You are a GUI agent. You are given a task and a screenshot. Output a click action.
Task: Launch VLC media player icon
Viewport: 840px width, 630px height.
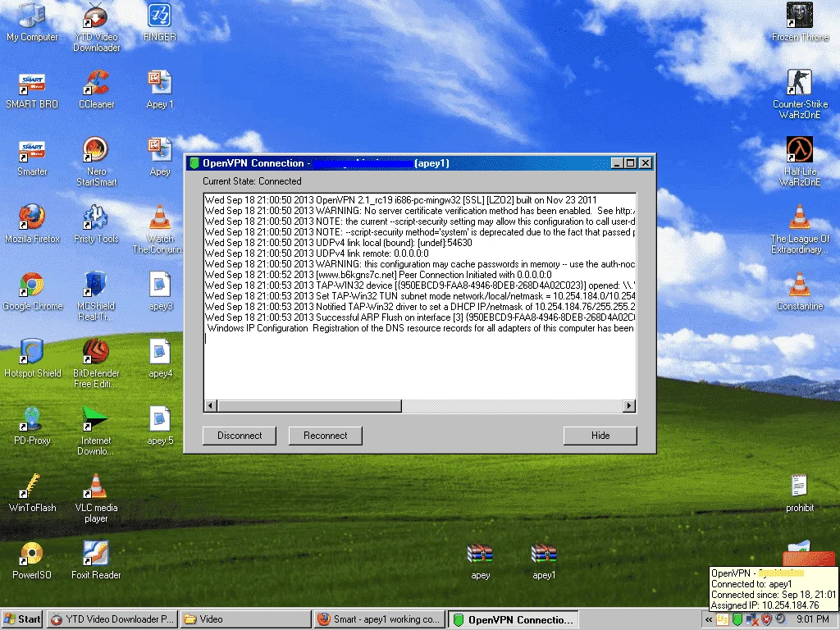[x=97, y=498]
